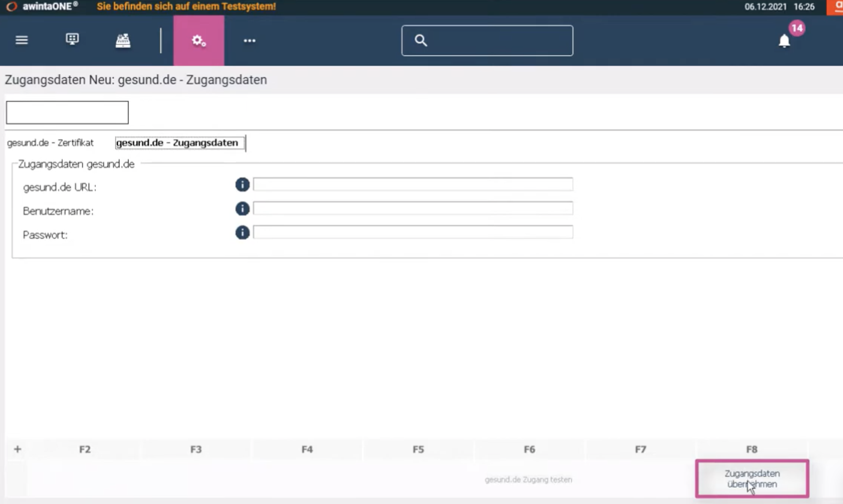The height and width of the screenshot is (504, 843).
Task: Click the magnifier search icon
Action: [x=421, y=40]
